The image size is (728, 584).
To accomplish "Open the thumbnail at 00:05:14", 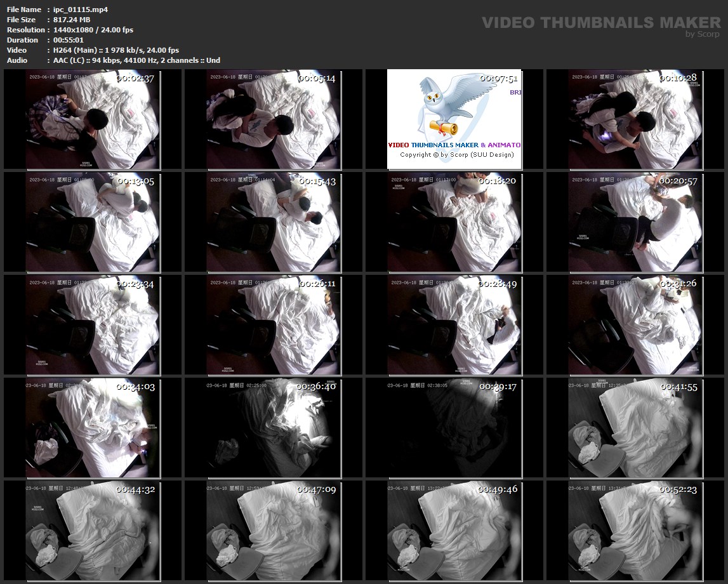I will point(274,119).
